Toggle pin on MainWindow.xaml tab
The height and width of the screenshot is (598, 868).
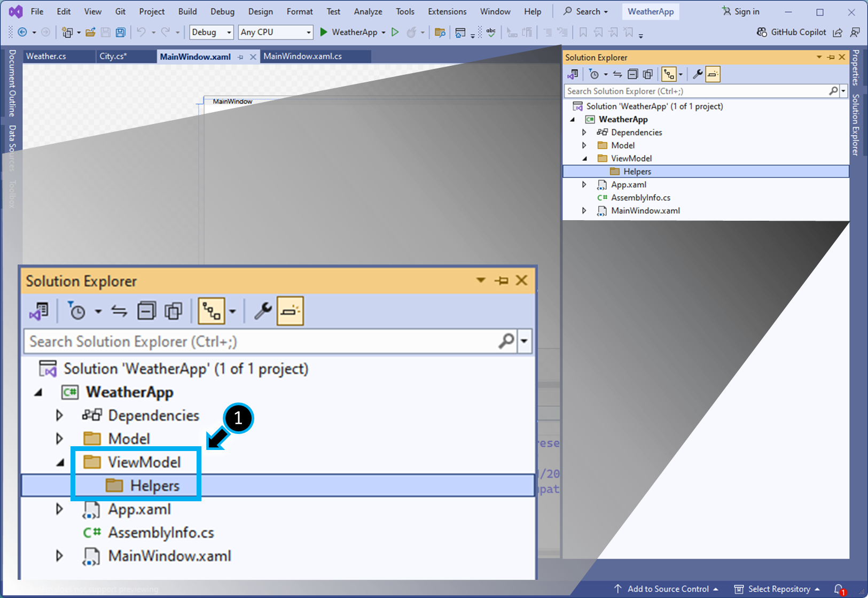click(x=241, y=57)
